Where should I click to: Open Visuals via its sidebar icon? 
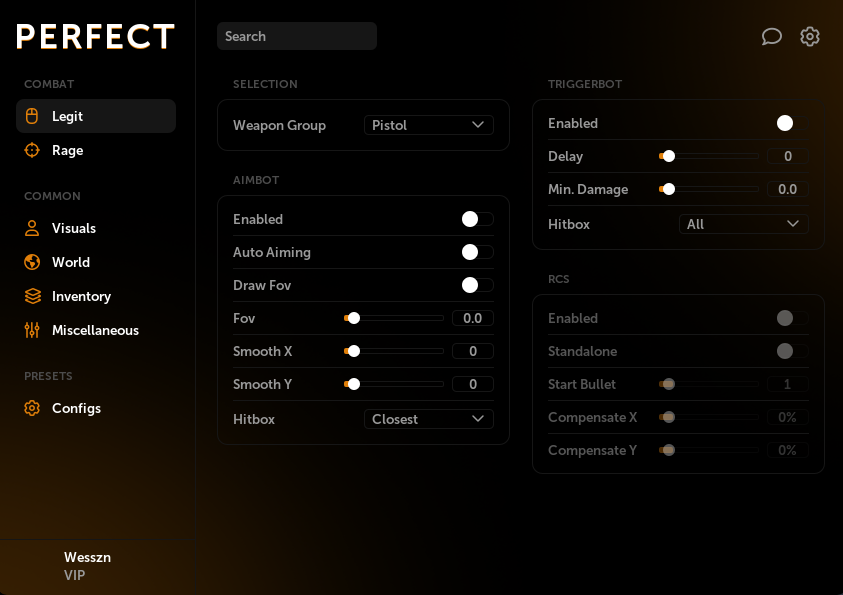32,228
